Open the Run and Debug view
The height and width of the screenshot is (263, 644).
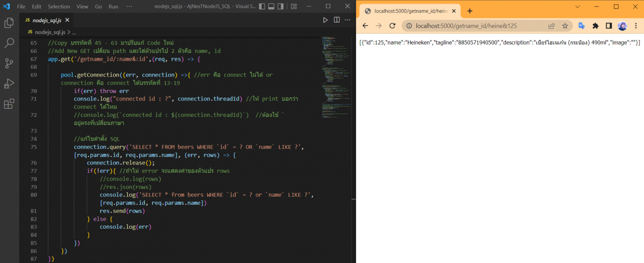pos(9,83)
